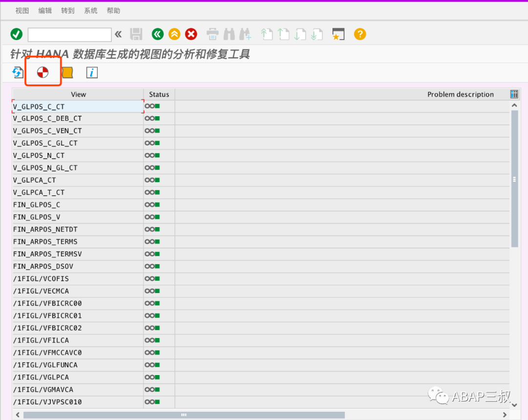Click the horizontal scrollbar left arrow
Viewport: 528px width, 420px height.
18,415
